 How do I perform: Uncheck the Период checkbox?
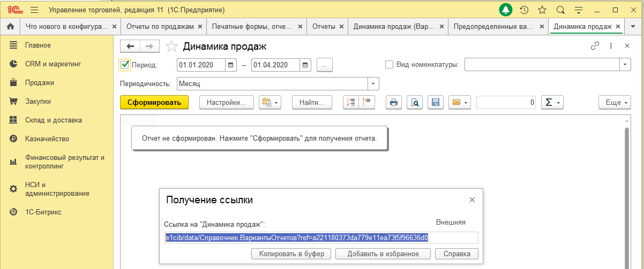click(125, 65)
